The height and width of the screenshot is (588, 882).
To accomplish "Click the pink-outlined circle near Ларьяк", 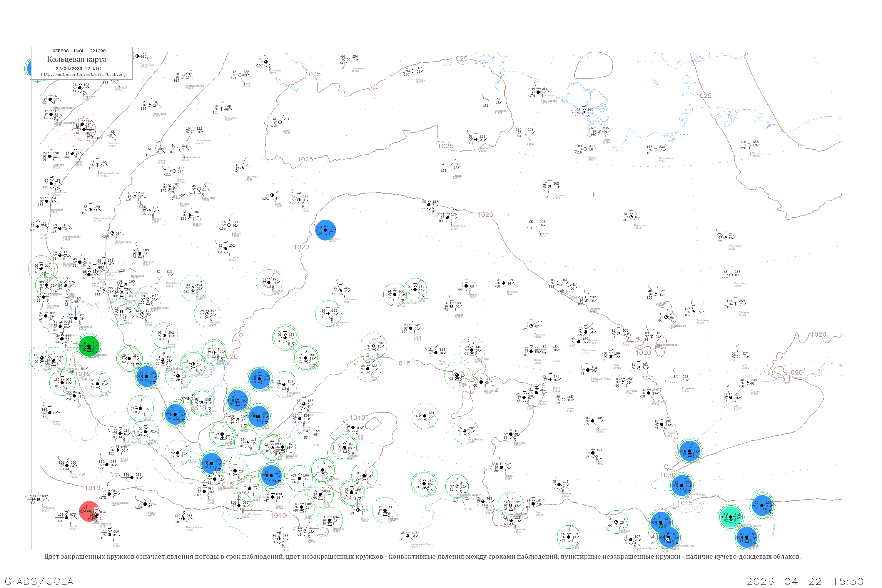I will [x=84, y=129].
